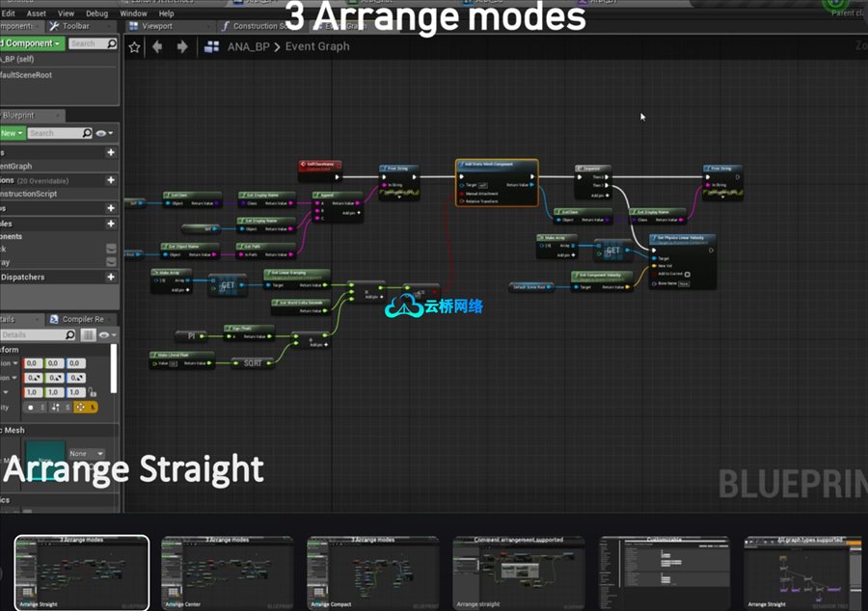Click the Details panel vertical scrollbar
Screen dimensions: 868x611
[114, 368]
